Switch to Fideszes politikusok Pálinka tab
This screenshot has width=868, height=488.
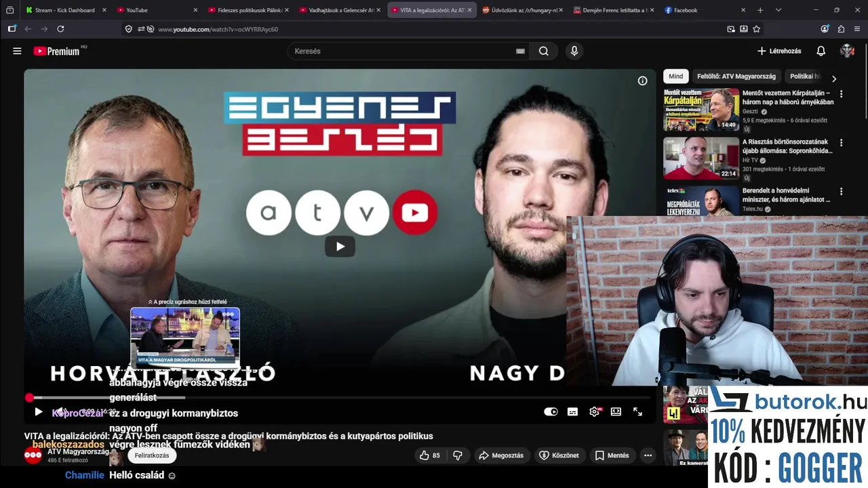point(248,10)
